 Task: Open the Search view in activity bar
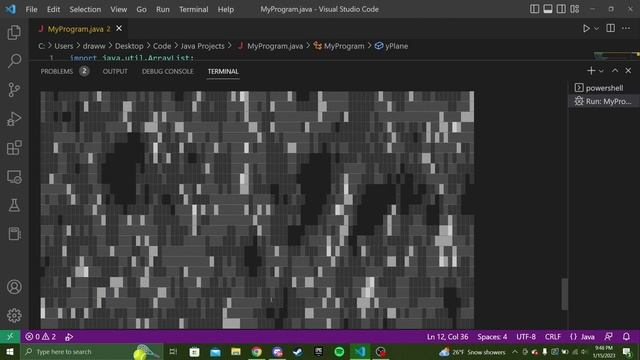[14, 61]
